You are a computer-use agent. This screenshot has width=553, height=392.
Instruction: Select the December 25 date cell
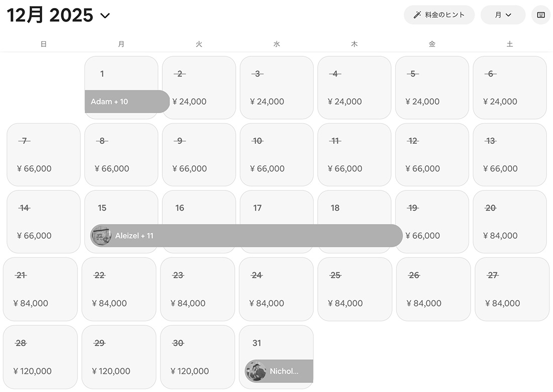(x=354, y=289)
